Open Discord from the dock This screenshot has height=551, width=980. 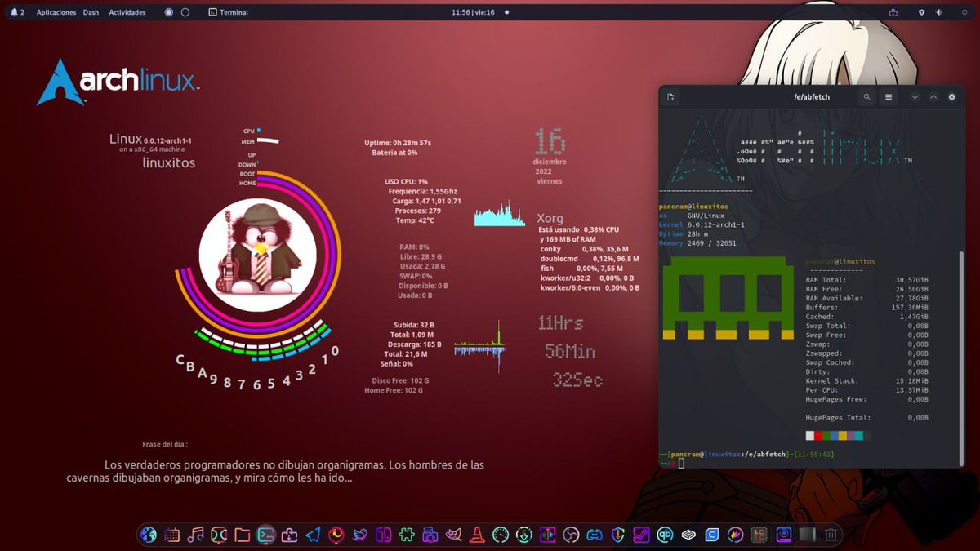click(595, 535)
